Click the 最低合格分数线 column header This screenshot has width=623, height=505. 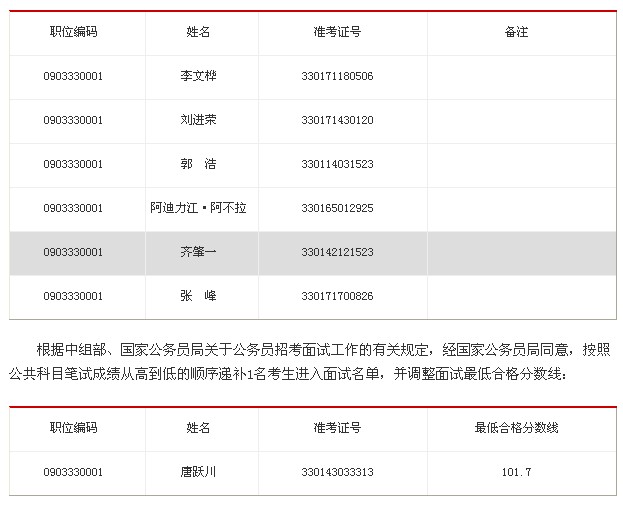516,428
